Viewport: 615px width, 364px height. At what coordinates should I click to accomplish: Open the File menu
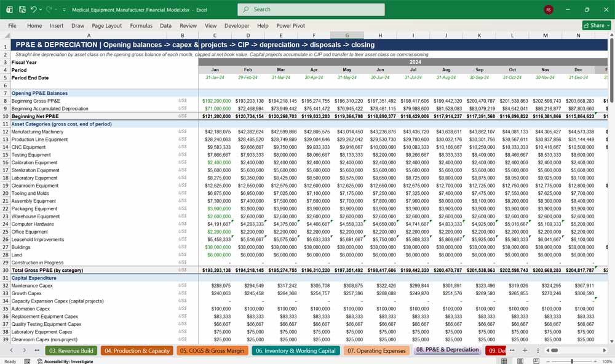tap(12, 25)
